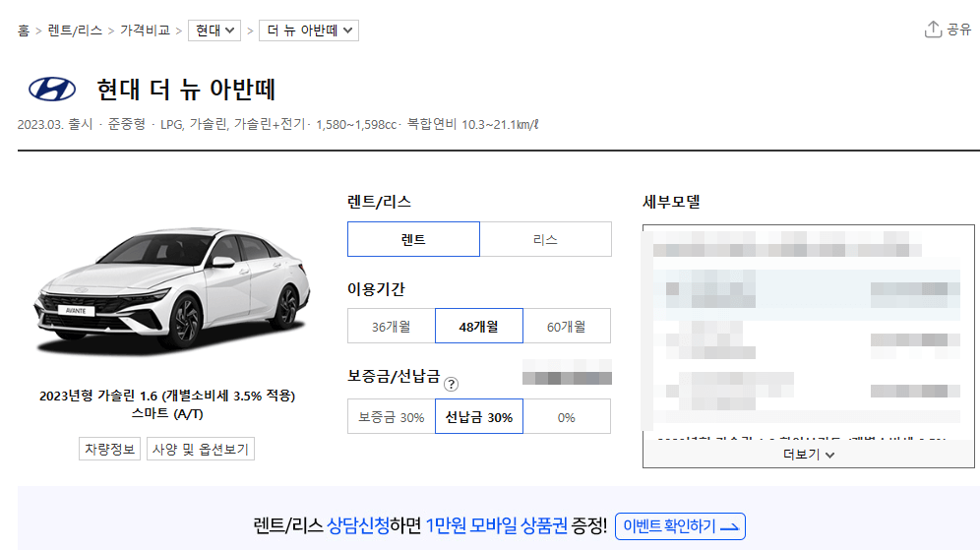Expand the 더보기 model list
This screenshot has height=550, width=980.
coord(808,455)
